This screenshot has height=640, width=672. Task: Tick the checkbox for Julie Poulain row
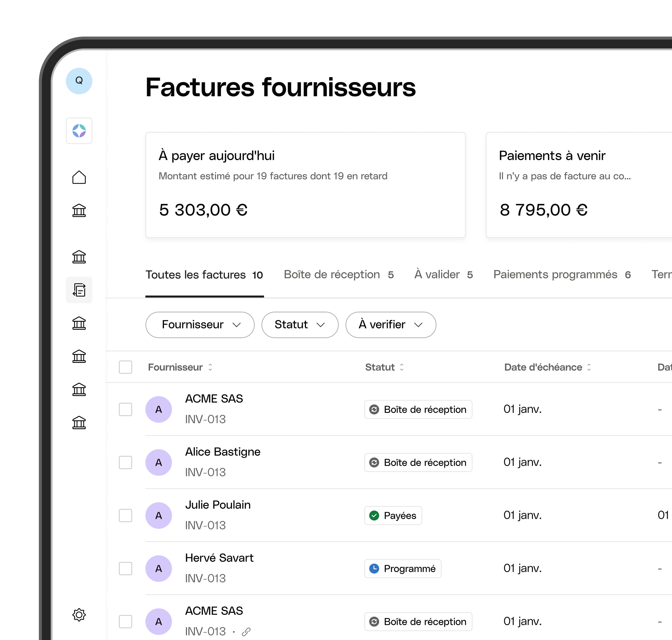click(x=125, y=516)
